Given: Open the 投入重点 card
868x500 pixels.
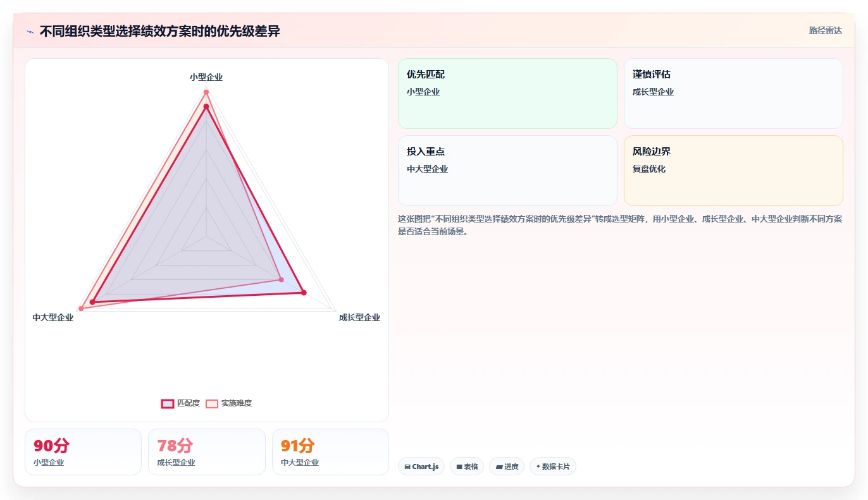Looking at the screenshot, I should tap(507, 171).
